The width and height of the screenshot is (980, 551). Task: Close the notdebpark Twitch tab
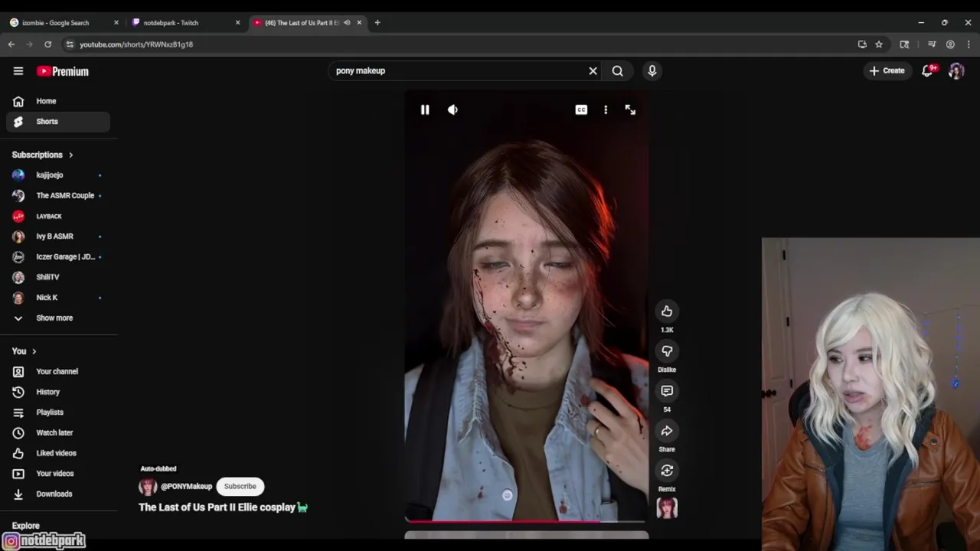pyautogui.click(x=237, y=23)
